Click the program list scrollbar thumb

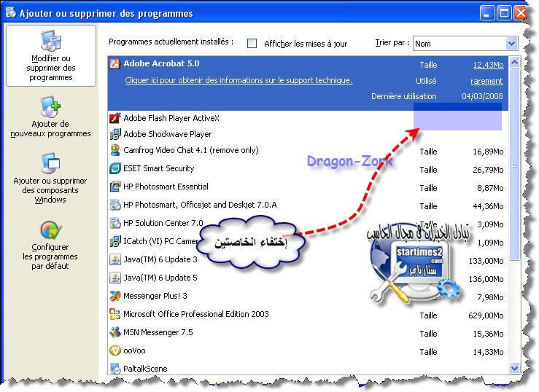pyautogui.click(x=515, y=165)
